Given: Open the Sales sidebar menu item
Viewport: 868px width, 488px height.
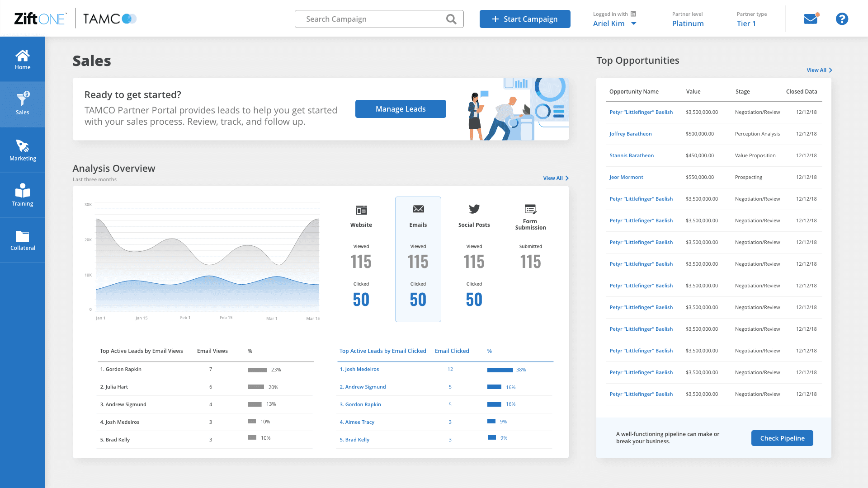Looking at the screenshot, I should [x=23, y=104].
